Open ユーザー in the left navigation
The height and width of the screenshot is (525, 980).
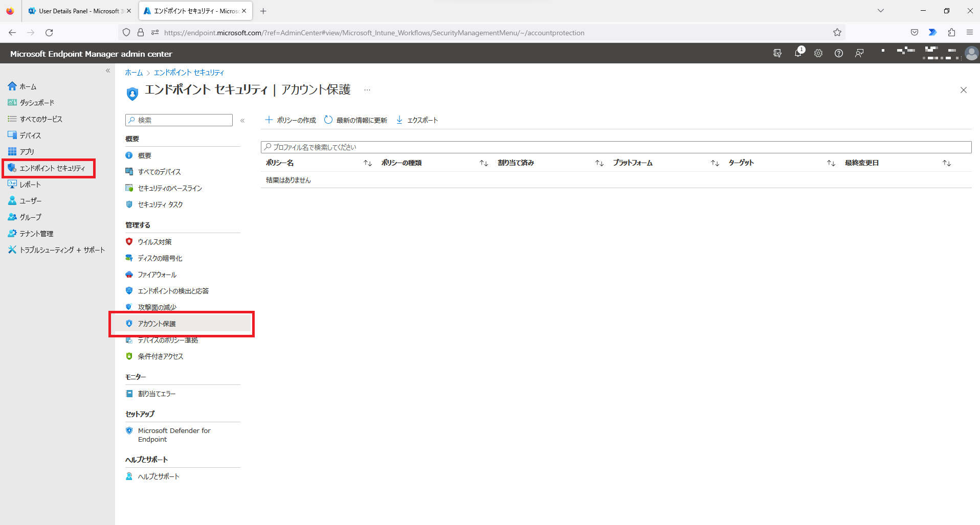click(25, 201)
